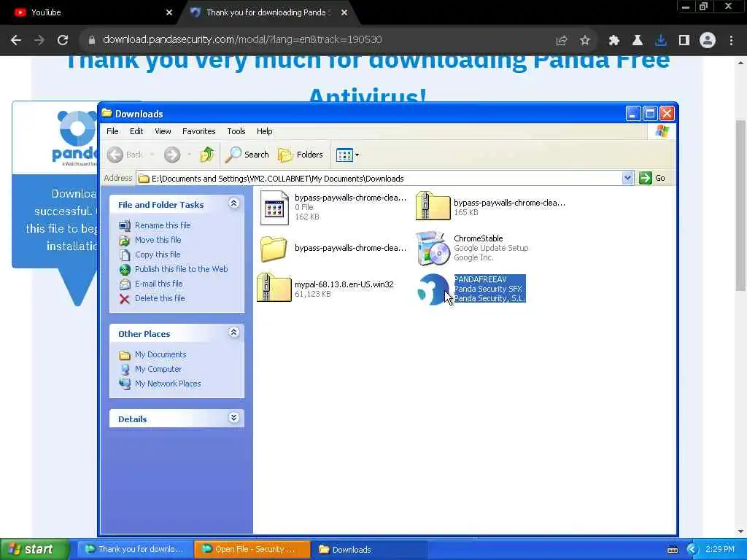The image size is (747, 560).
Task: Select the mypal-68.13.8.en-US.win32 zip icon
Action: 274,288
